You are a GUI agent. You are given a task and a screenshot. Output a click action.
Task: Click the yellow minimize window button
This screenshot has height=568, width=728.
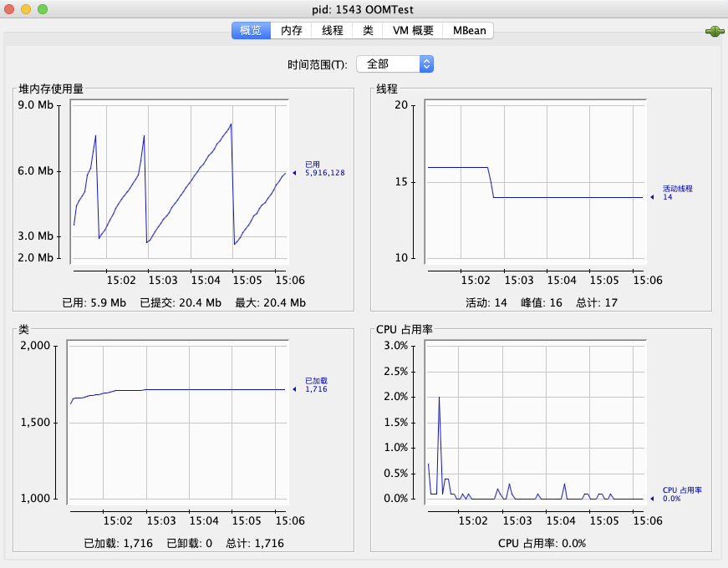click(x=26, y=9)
